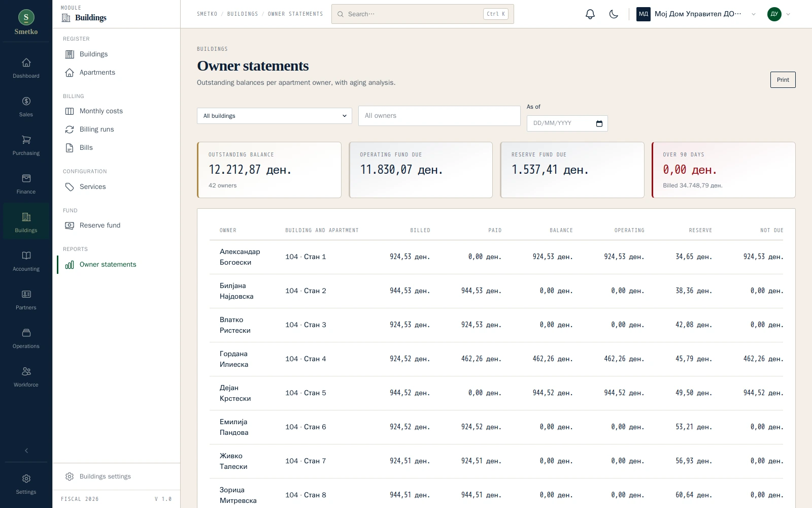The image size is (812, 508).
Task: Open the Partners card icon
Action: tap(26, 294)
